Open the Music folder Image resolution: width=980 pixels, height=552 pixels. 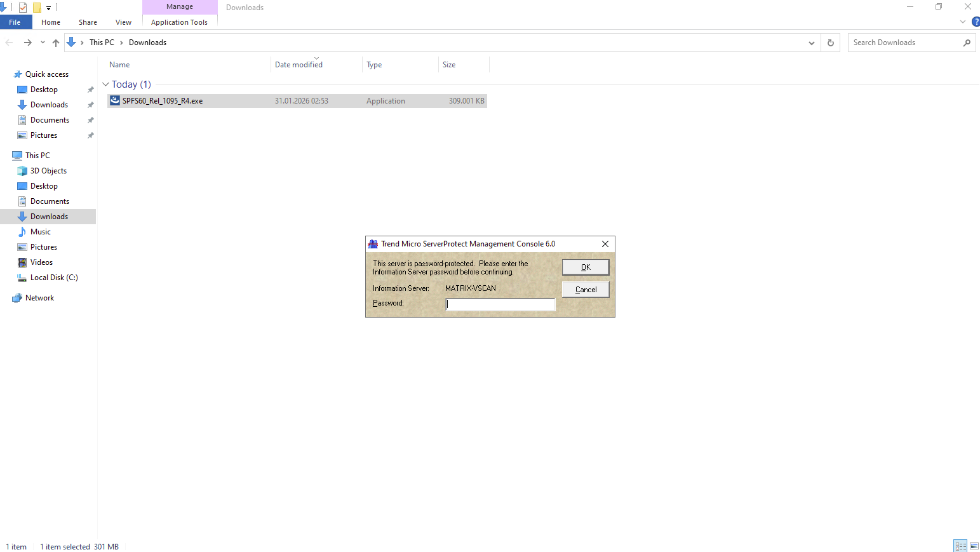pyautogui.click(x=41, y=232)
